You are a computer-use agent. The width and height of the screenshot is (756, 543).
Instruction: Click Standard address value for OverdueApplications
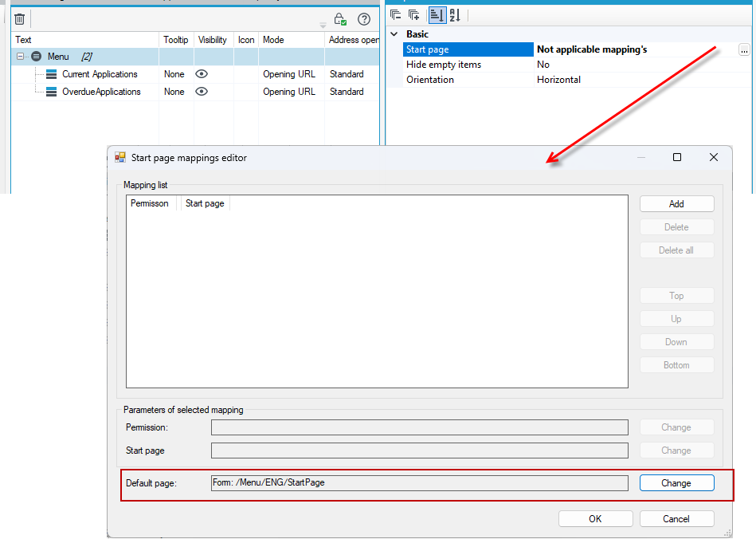point(347,92)
